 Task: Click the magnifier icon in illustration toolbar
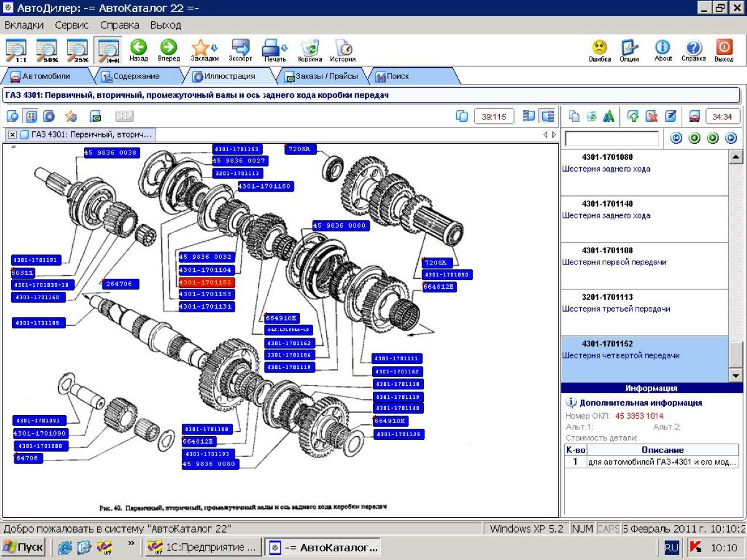[x=13, y=116]
